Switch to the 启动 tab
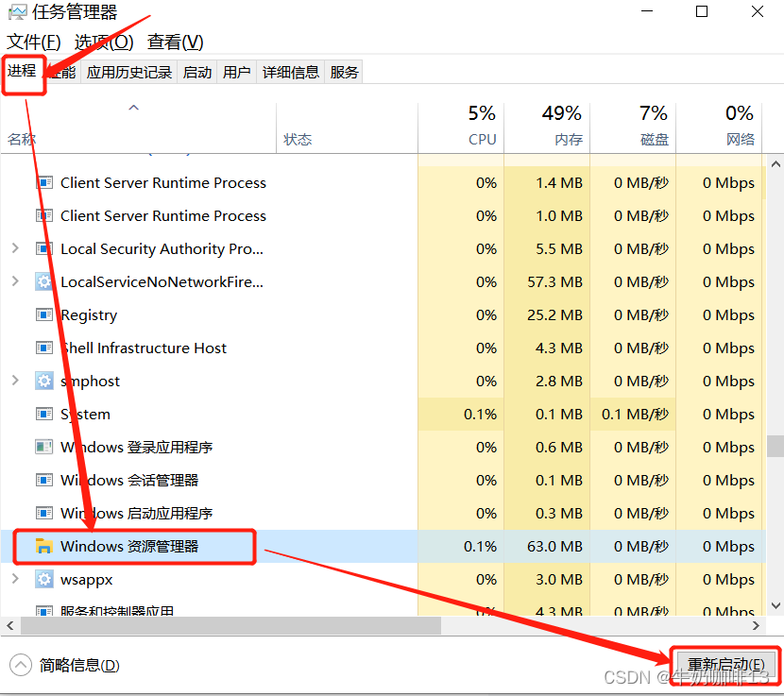The image size is (784, 696). point(197,73)
